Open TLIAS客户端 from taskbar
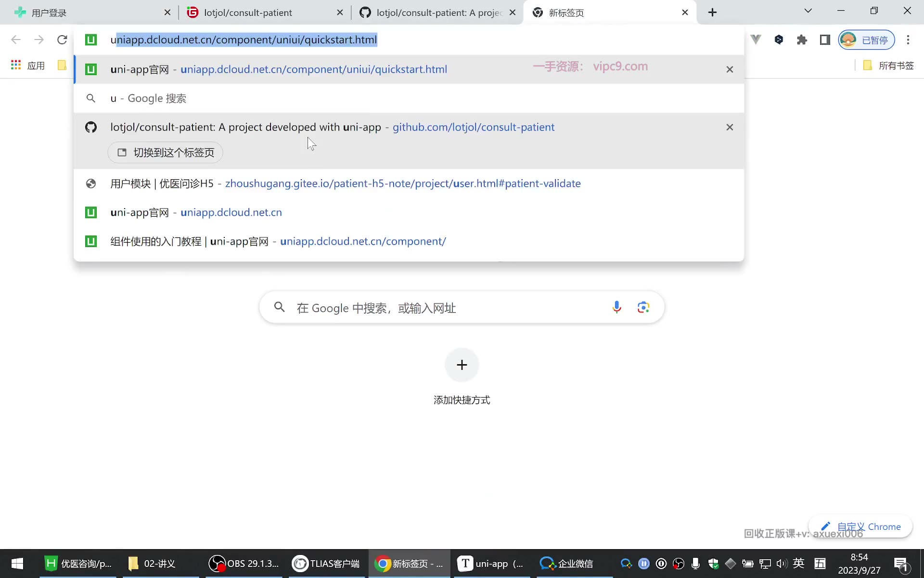Screen dimensions: 924x578 pos(327,564)
